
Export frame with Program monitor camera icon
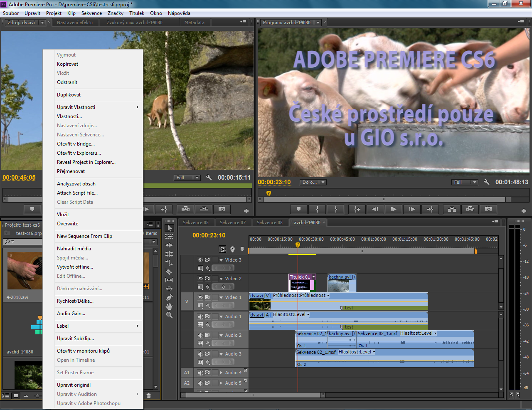coord(488,209)
